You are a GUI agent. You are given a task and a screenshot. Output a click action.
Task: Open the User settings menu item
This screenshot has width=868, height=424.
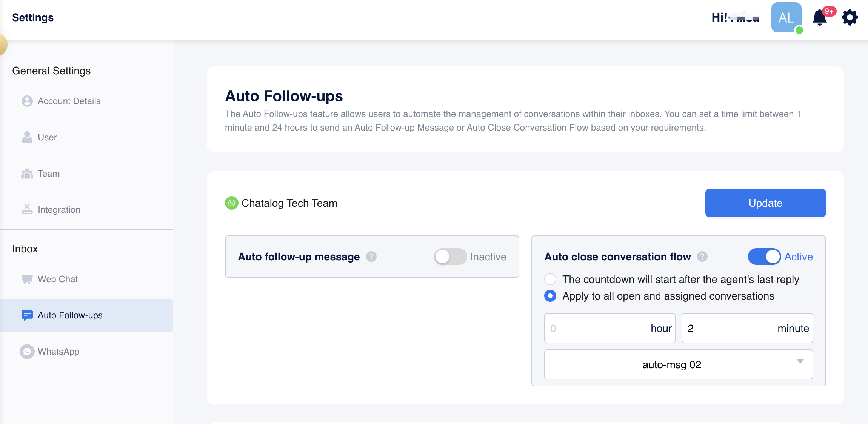coord(47,137)
